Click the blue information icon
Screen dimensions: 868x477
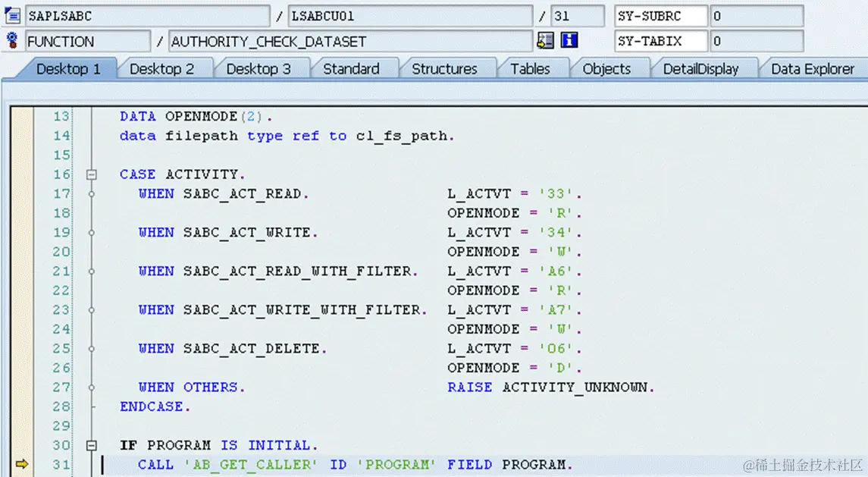coord(569,40)
